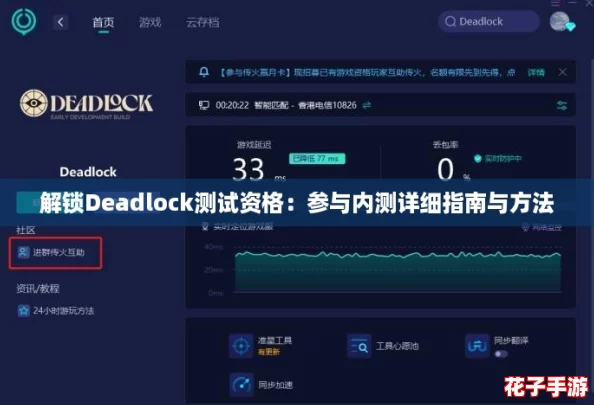Click the magnifier icon in search box
The height and width of the screenshot is (405, 594).
click(450, 22)
